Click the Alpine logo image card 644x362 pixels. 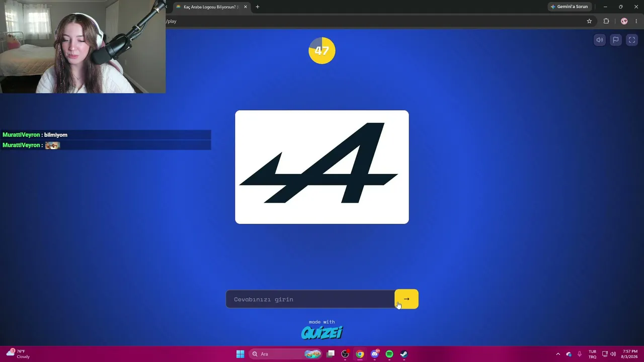(322, 167)
